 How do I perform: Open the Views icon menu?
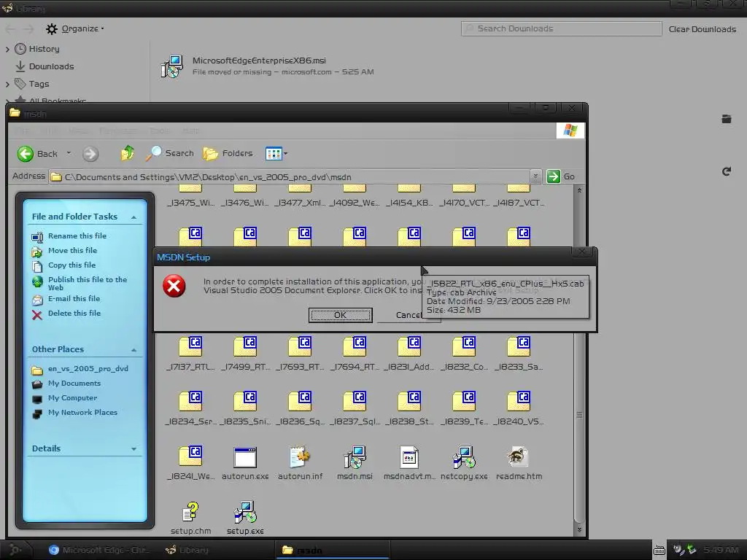pyautogui.click(x=274, y=153)
